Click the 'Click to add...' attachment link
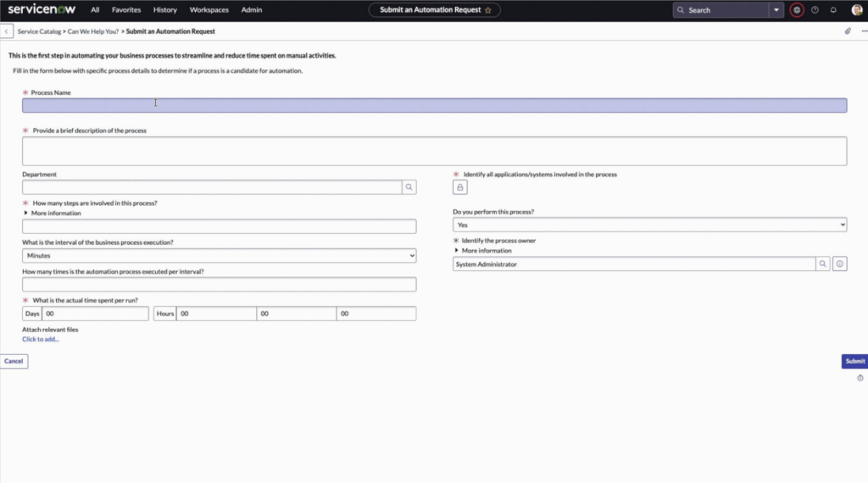The width and height of the screenshot is (868, 483). click(41, 339)
